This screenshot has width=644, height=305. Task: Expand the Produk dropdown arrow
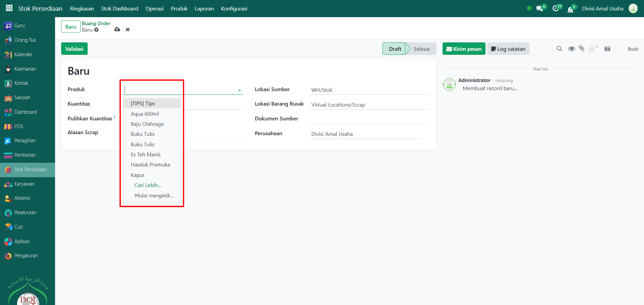240,90
